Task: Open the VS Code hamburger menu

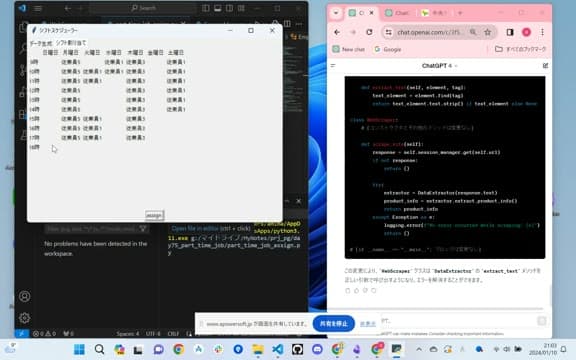Action: 38,8
